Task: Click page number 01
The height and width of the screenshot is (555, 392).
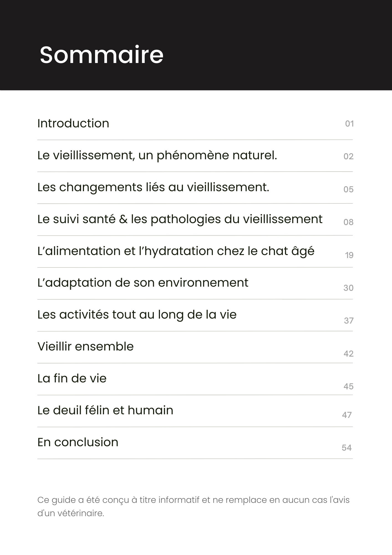Action: [349, 124]
